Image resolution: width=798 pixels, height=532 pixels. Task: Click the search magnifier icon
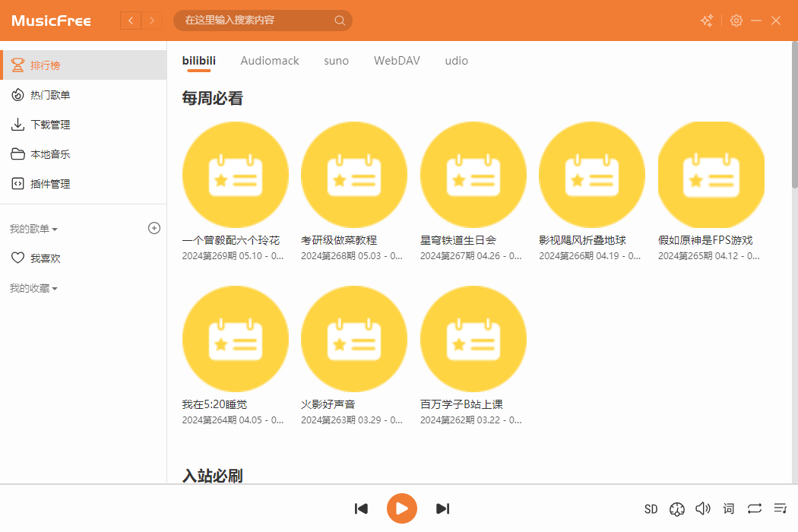[340, 21]
